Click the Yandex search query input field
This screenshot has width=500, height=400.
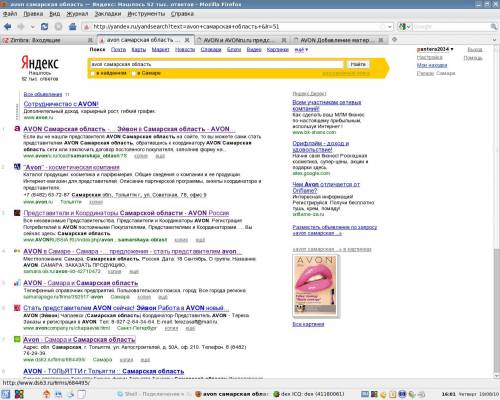[x=216, y=64]
